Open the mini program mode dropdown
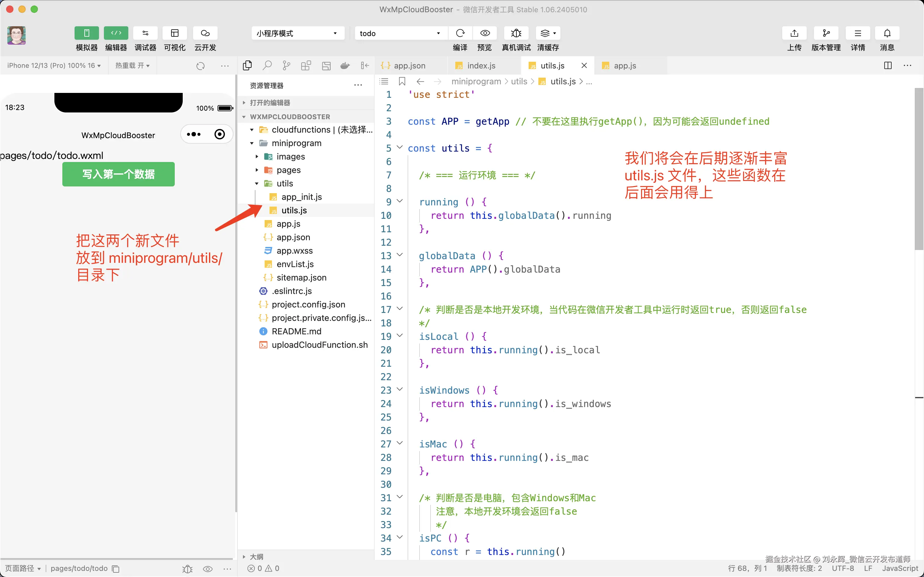The width and height of the screenshot is (924, 577). (298, 33)
